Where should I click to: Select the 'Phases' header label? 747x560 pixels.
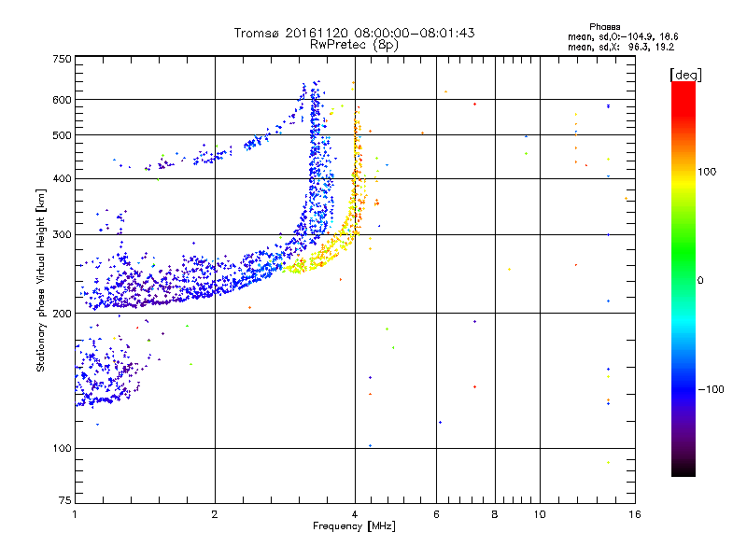604,27
